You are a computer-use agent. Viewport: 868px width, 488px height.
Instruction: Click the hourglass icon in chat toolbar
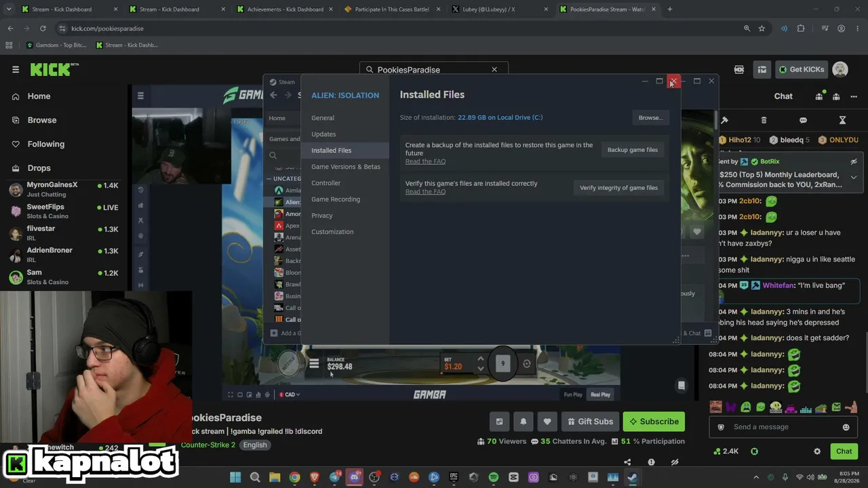pyautogui.click(x=842, y=121)
